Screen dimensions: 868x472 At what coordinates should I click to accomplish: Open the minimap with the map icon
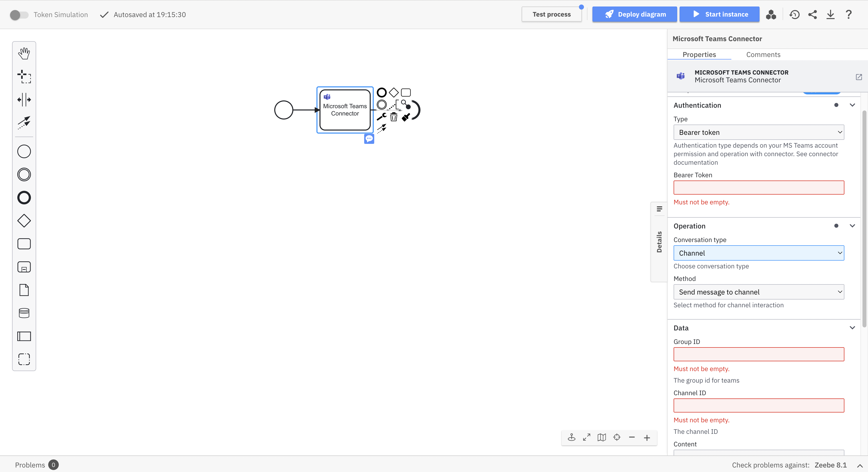point(602,437)
